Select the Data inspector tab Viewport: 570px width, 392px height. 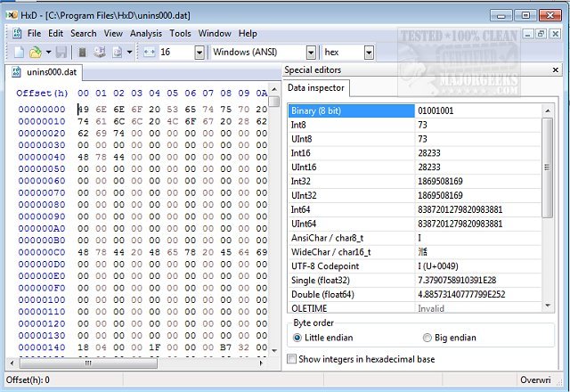316,87
